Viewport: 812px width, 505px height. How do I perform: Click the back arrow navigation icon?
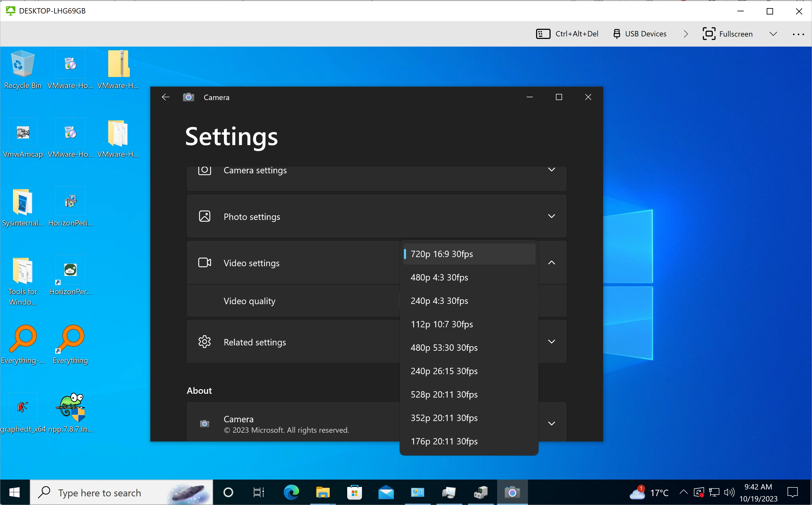tap(165, 97)
